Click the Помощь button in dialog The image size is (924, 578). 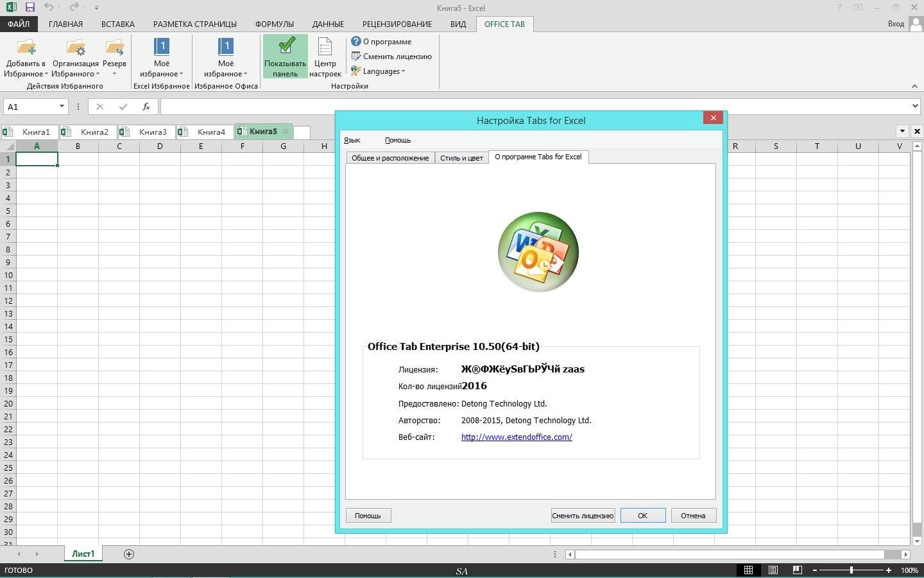click(x=368, y=515)
